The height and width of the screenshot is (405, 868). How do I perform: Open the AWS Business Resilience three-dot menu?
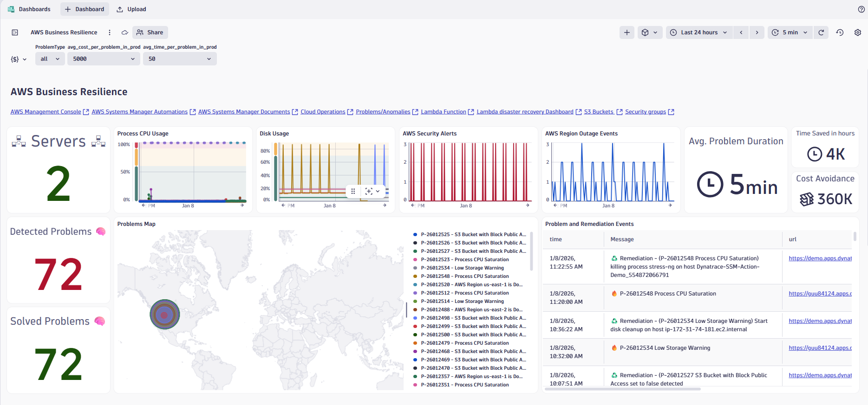[110, 32]
